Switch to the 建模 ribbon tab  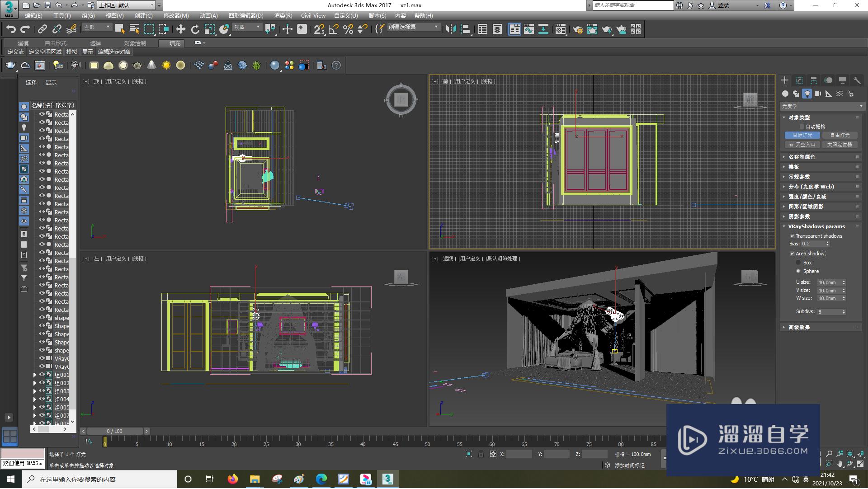pos(23,43)
